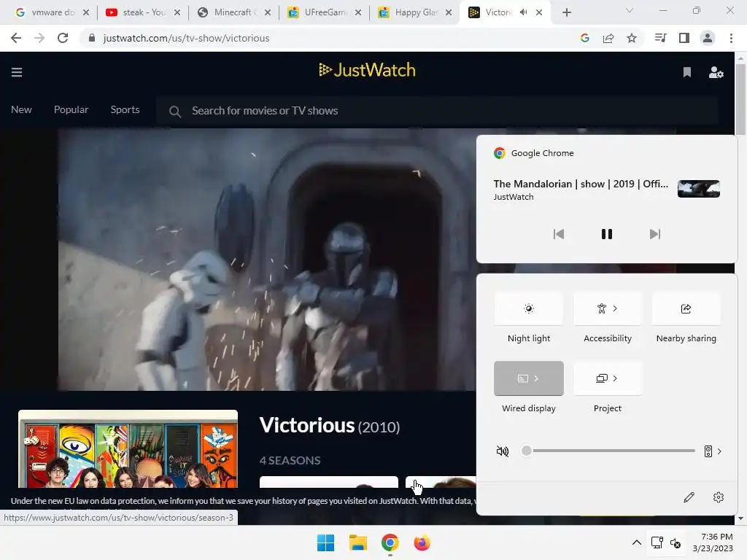This screenshot has height=560, width=747.
Task: Open the first season card under 4 SEASONS
Action: tap(329, 482)
